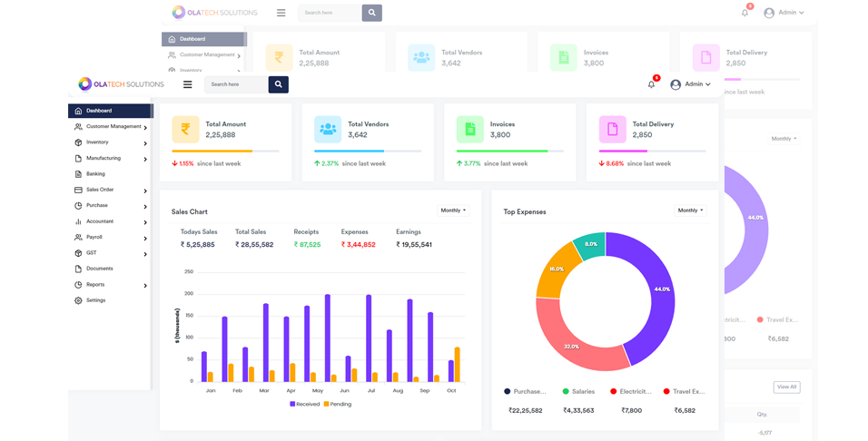Image resolution: width=868 pixels, height=441 pixels.
Task: Toggle Electricity legend item in front window
Action: point(631,391)
